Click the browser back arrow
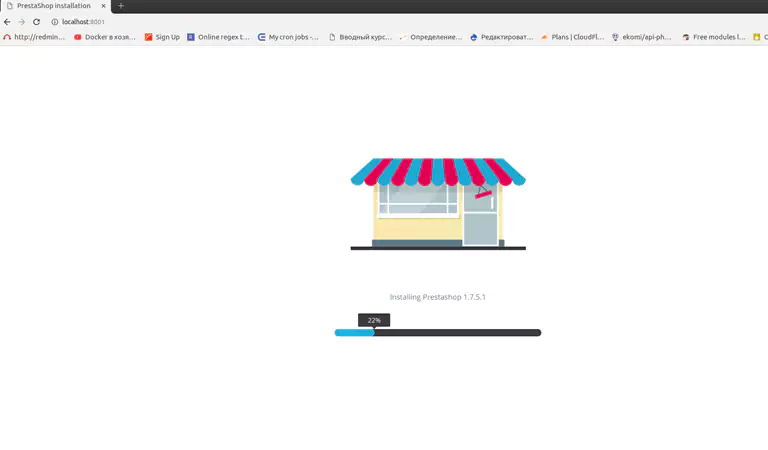 click(x=8, y=21)
